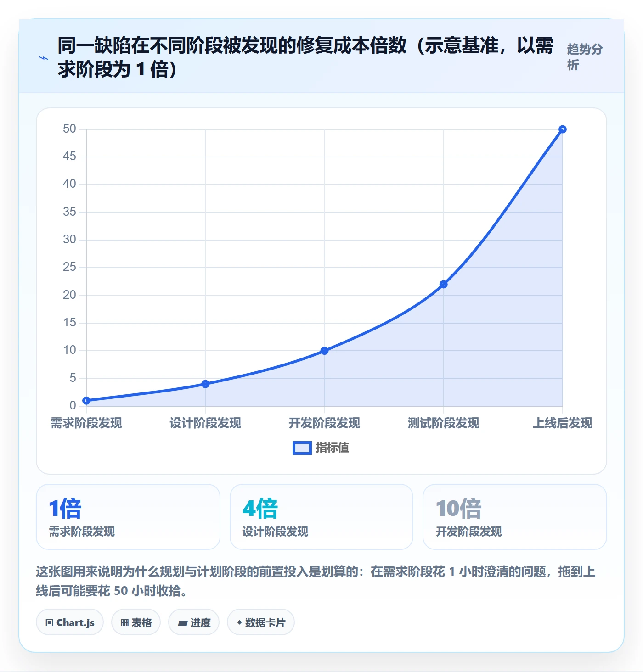
Task: Click the chart title starting 同一缺陷在不同阶段
Action: click(305, 57)
